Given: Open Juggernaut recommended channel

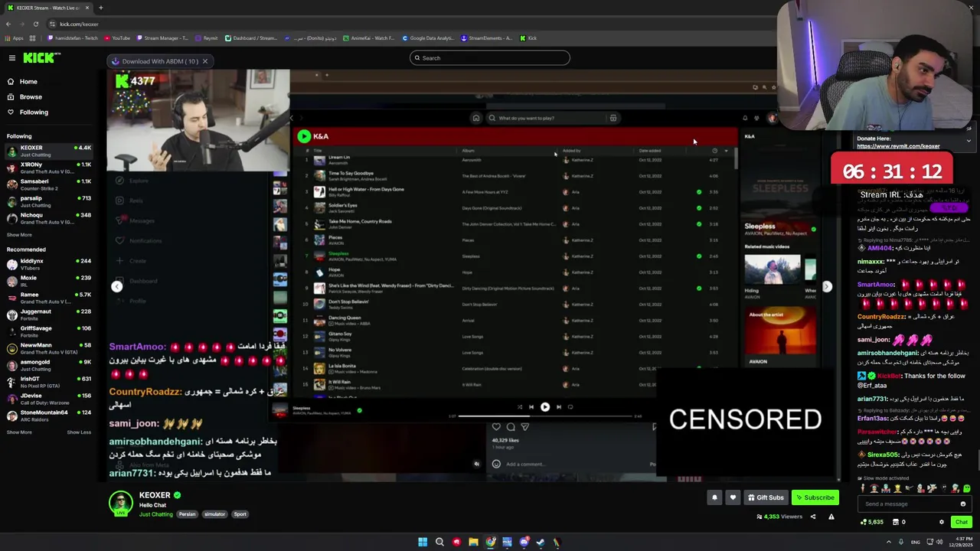Looking at the screenshot, I should click(x=47, y=315).
